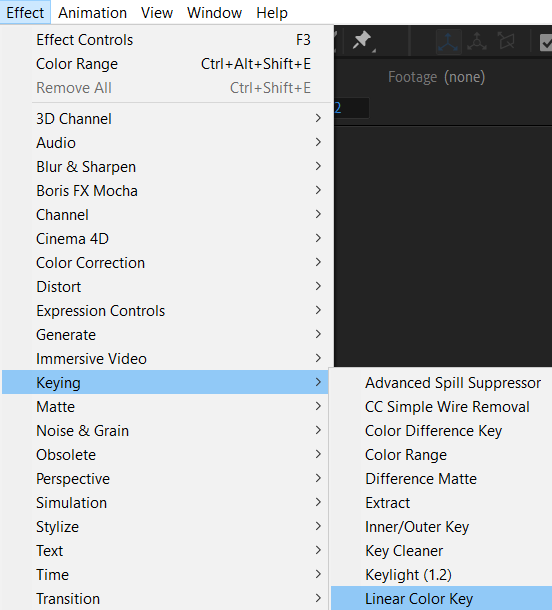This screenshot has height=610, width=552.
Task: Click the blue numeric field under toolbar
Action: 351,108
